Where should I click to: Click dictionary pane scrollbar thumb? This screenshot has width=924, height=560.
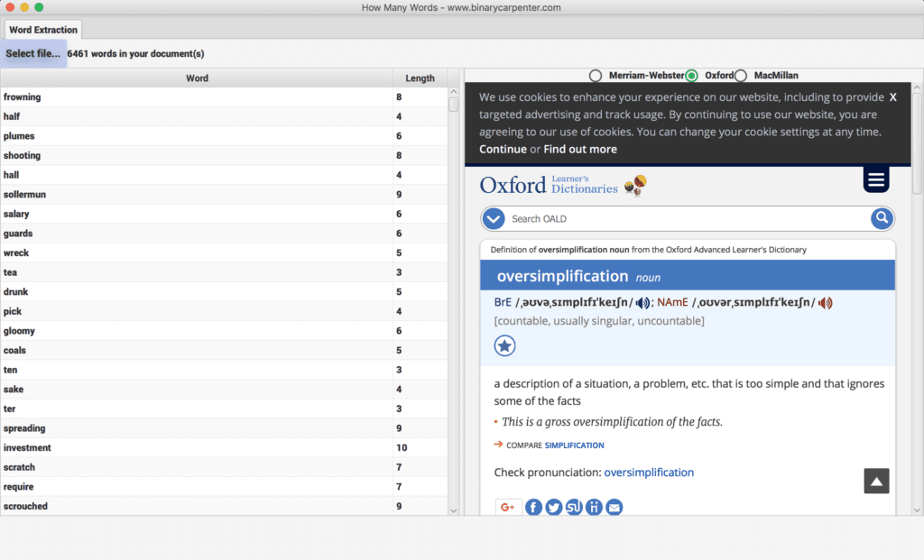[x=917, y=142]
